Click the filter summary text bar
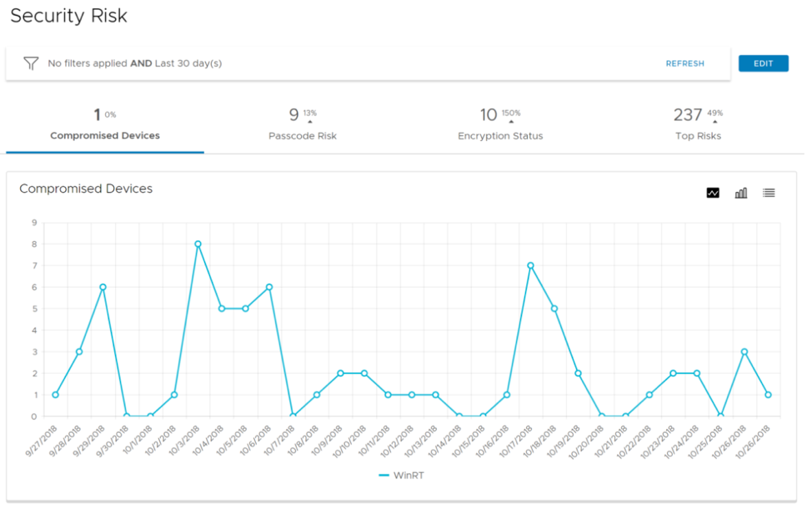The height and width of the screenshot is (509, 812). tap(134, 63)
